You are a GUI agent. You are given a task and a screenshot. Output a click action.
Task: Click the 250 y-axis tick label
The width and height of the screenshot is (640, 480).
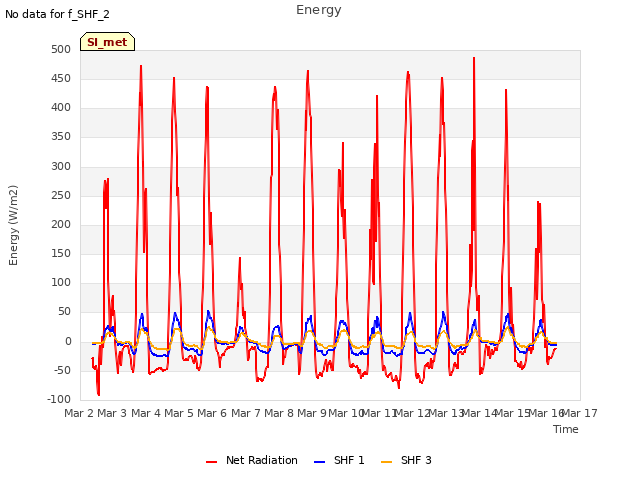coord(61,196)
